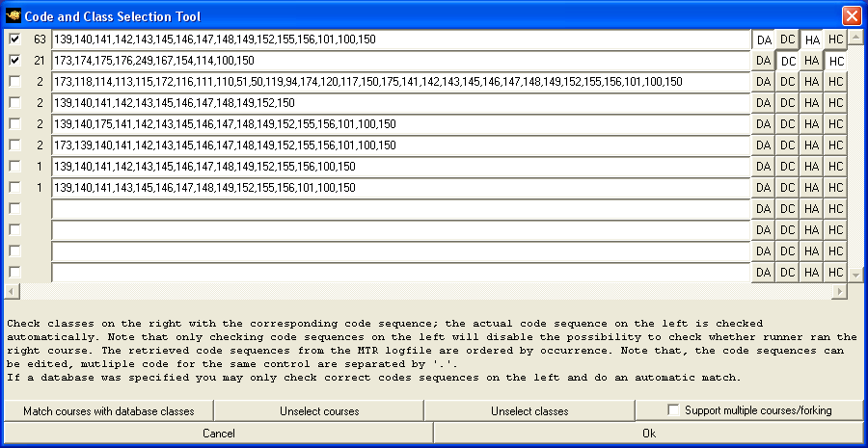Image resolution: width=868 pixels, height=448 pixels.
Task: Click the application icon in title bar
Action: tap(13, 15)
